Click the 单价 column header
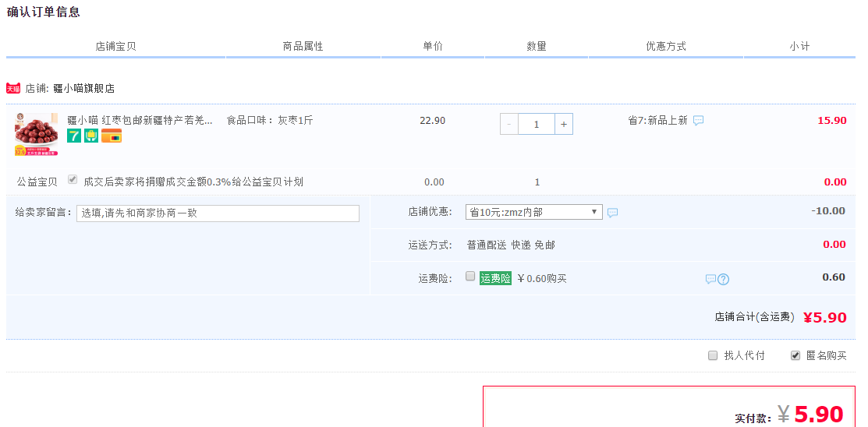The width and height of the screenshot is (868, 427). 433,47
